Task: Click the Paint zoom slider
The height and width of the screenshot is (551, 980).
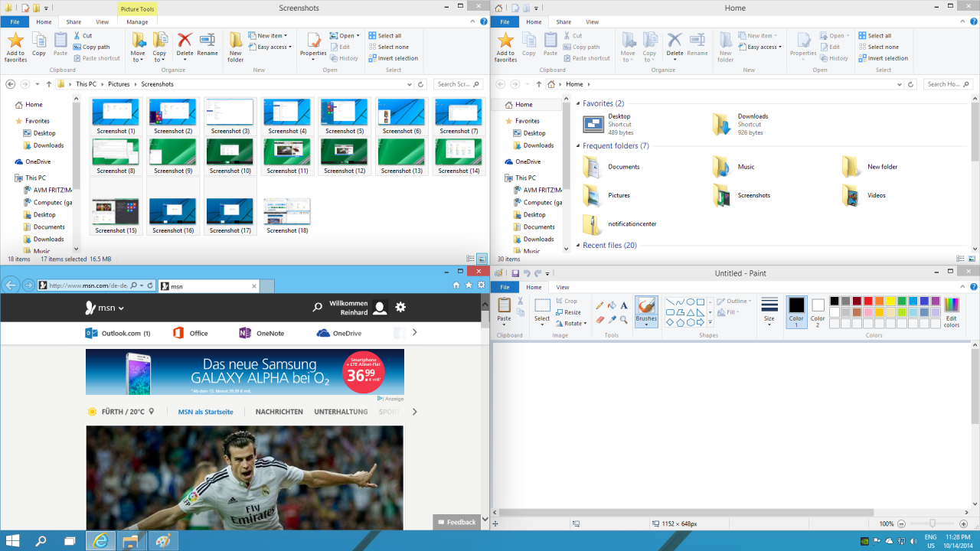Action: point(932,523)
